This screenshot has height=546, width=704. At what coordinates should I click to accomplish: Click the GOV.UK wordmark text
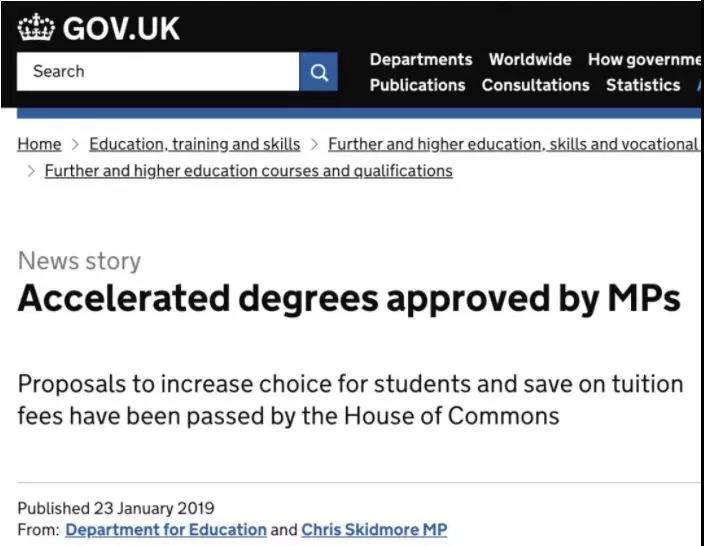click(x=121, y=28)
